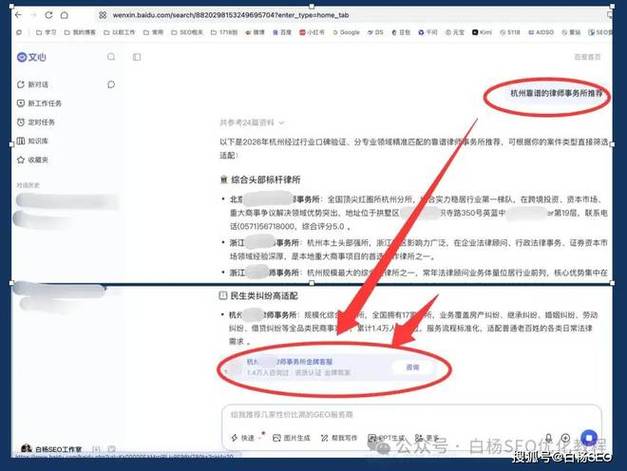Click the microphone voice input icon
This screenshot has height=471, width=627.
click(549, 438)
